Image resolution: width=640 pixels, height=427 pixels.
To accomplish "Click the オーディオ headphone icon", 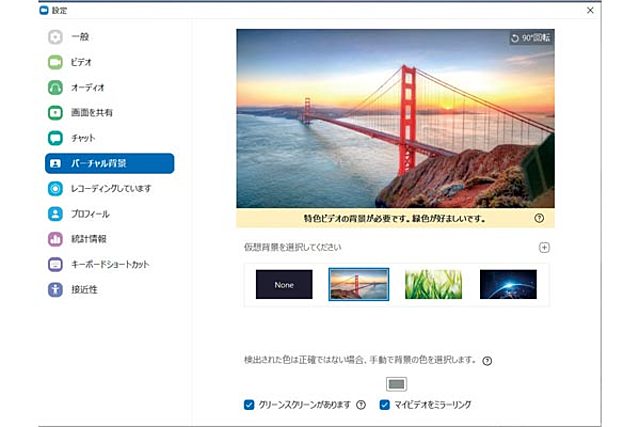I will pyautogui.click(x=56, y=88).
